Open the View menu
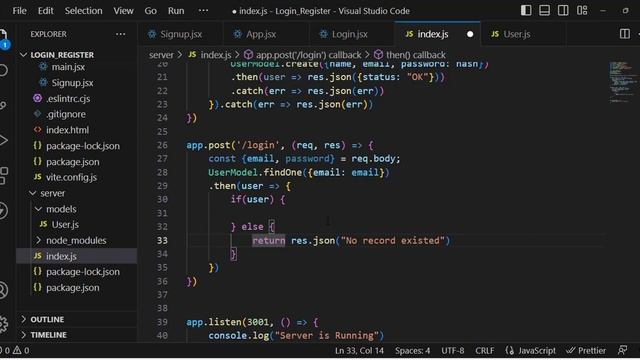 click(x=123, y=11)
